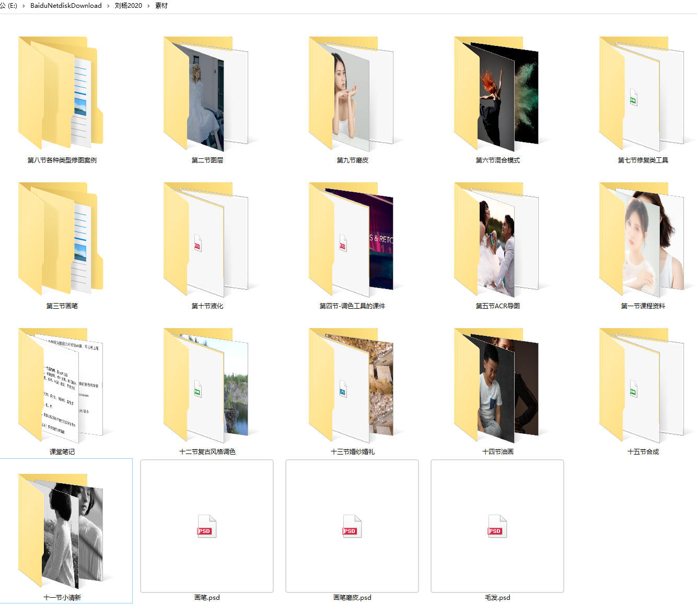The width and height of the screenshot is (697, 616).
Task: Click the 素材 breadcrumb segment
Action: point(161,6)
